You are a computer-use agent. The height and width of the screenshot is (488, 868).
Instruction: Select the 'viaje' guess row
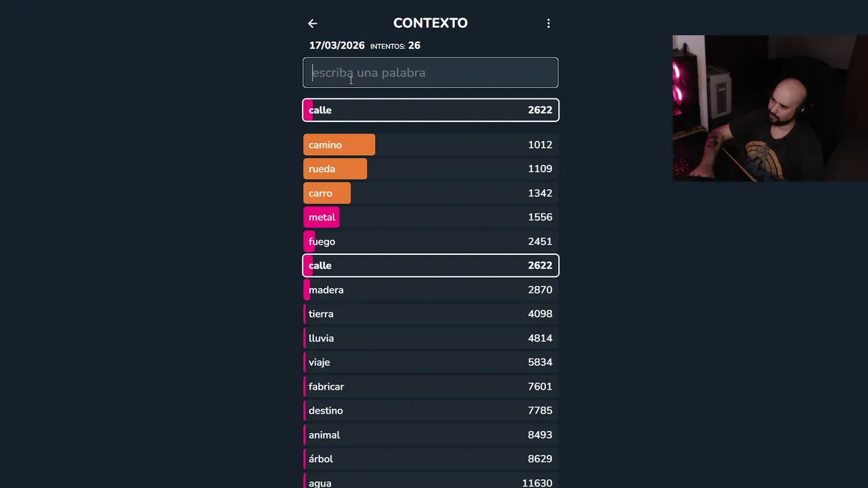pyautogui.click(x=431, y=362)
